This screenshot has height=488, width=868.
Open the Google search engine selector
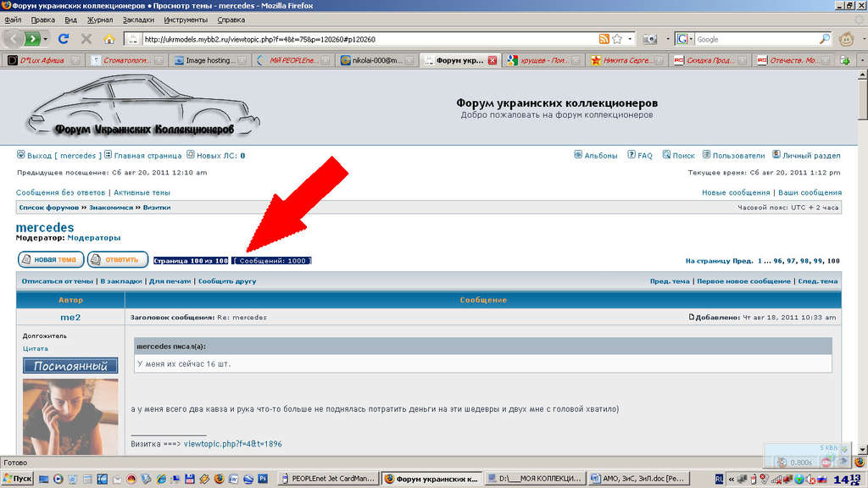point(685,39)
